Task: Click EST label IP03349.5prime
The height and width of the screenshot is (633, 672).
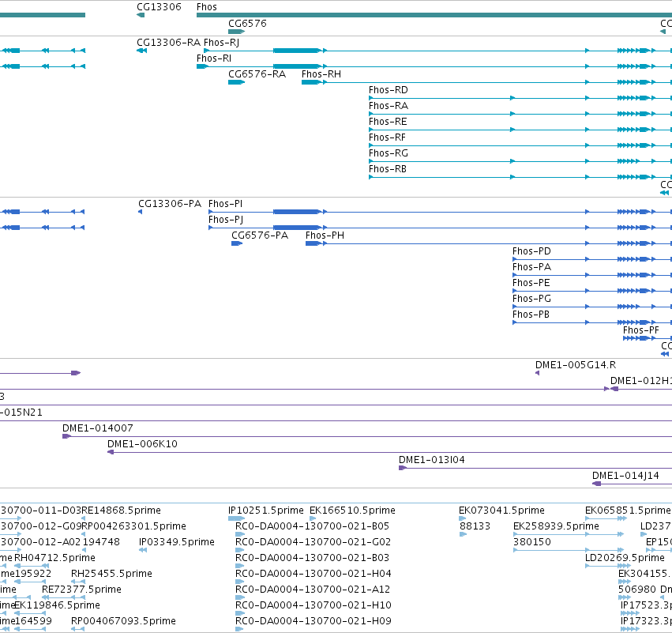Action: (177, 542)
